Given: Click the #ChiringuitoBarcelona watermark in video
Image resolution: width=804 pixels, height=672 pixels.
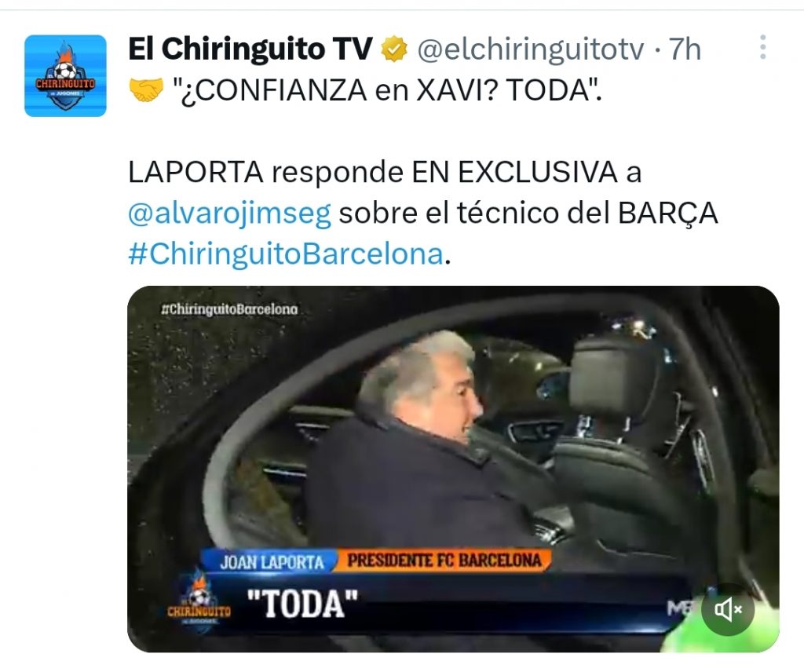Looking at the screenshot, I should coord(228,309).
